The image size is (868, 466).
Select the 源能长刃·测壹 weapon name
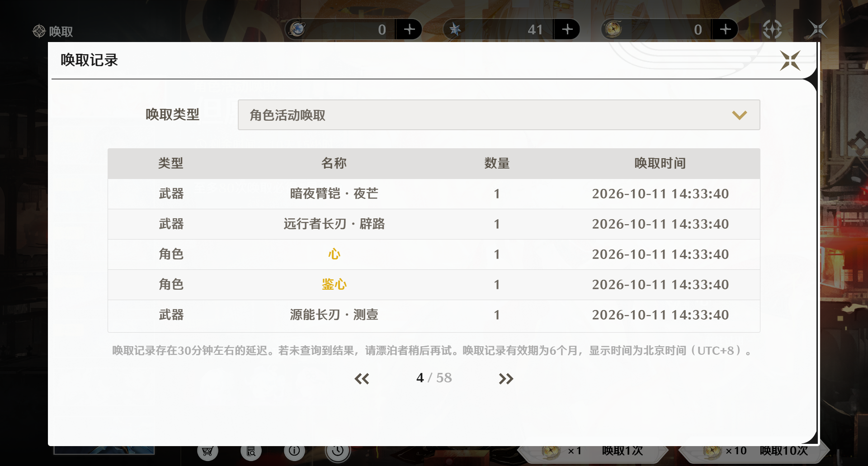(334, 315)
